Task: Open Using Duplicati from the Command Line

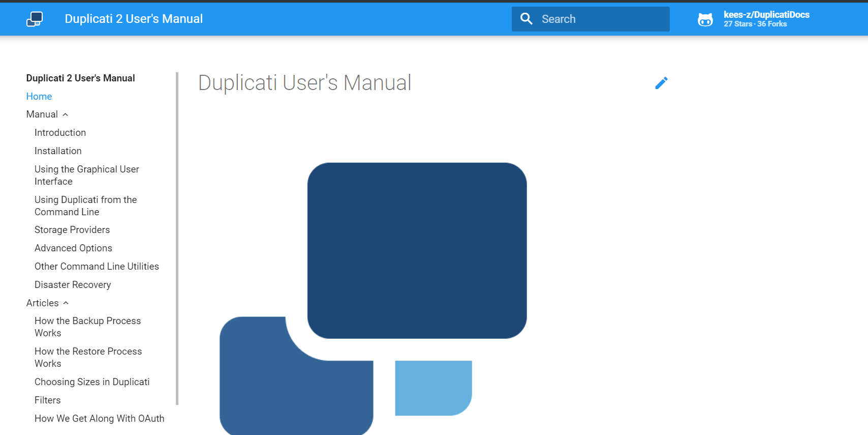Action: [86, 206]
